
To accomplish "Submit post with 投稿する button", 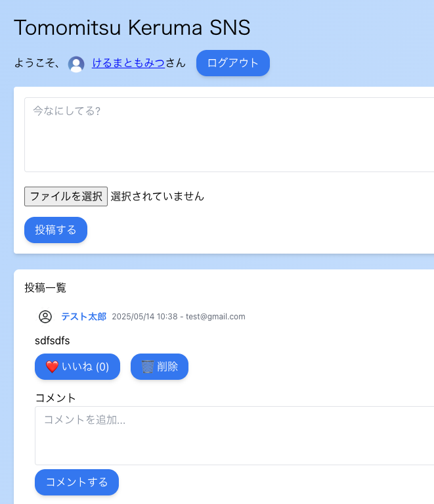I will pos(56,230).
